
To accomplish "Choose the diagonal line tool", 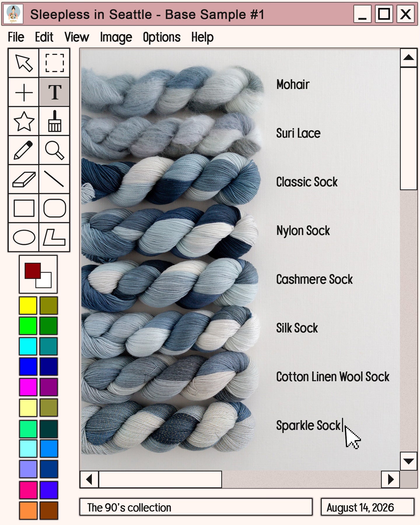I will [55, 179].
